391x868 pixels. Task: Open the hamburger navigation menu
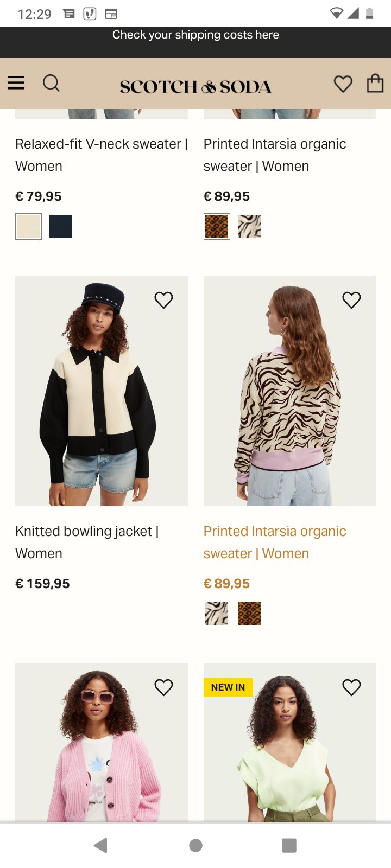click(x=16, y=83)
